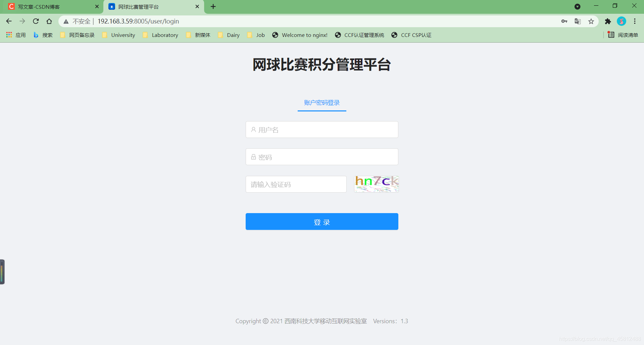The width and height of the screenshot is (644, 345).
Task: Open the Laboratory bookmark folder
Action: pyautogui.click(x=160, y=35)
